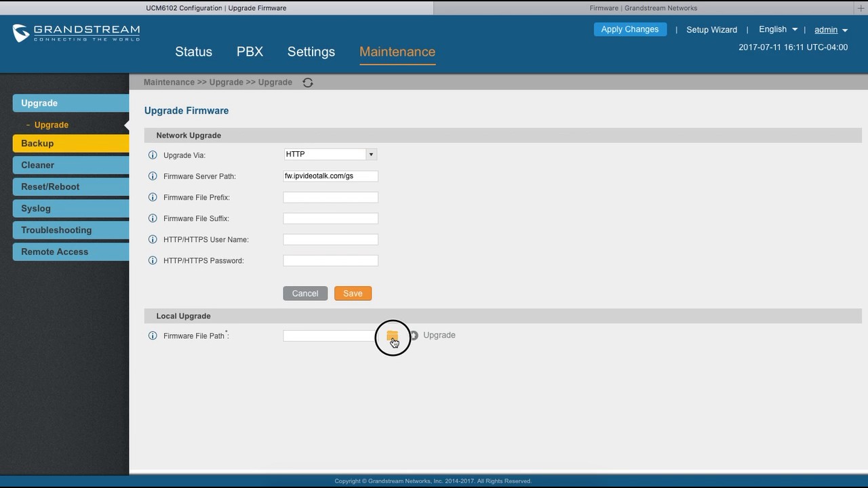Open the Upgrade Via dropdown
The width and height of the screenshot is (868, 488).
coord(370,154)
